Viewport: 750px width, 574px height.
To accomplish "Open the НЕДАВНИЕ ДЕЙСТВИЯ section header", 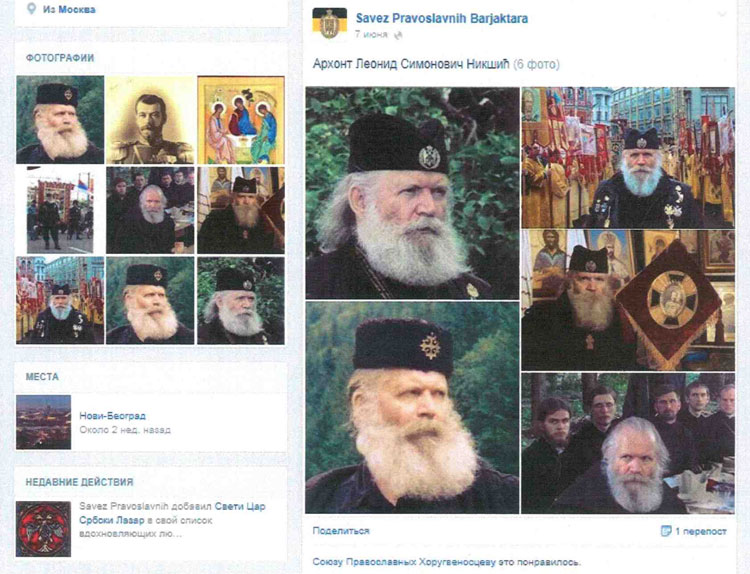I will coord(79,482).
